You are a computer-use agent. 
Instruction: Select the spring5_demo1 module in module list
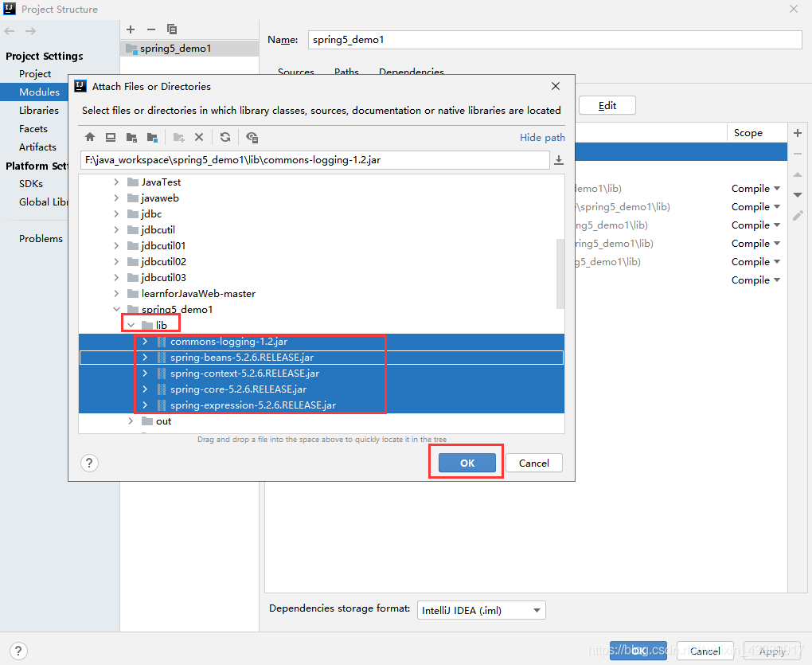[189, 48]
